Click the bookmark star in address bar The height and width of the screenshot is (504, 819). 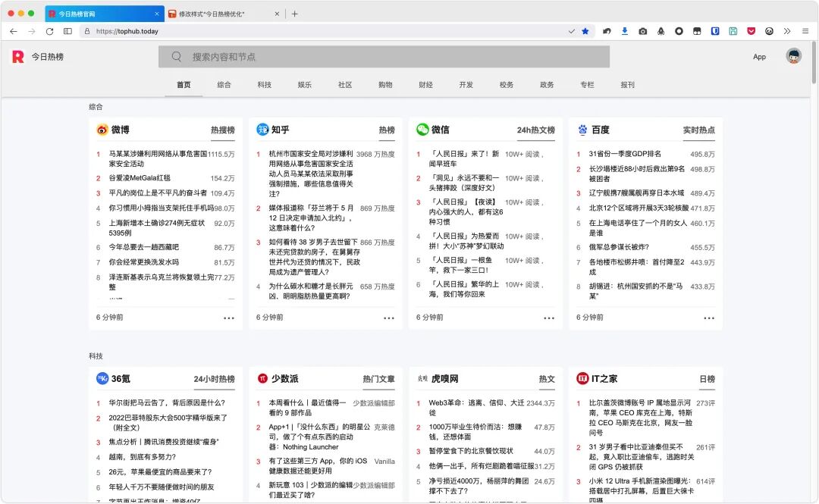click(x=585, y=31)
